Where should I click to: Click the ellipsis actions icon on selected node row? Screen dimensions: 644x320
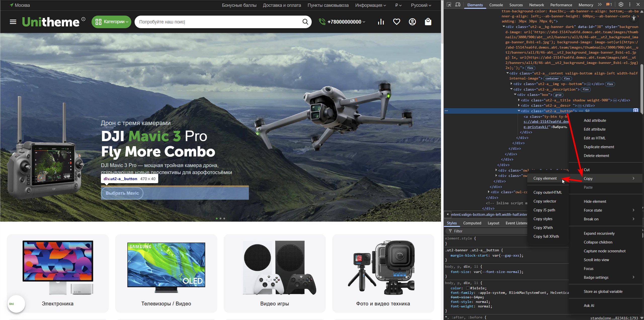pos(446,111)
